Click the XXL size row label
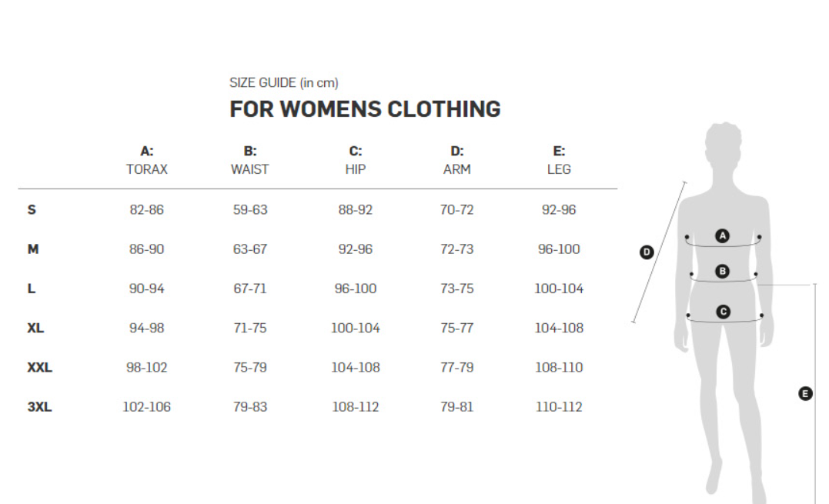Screen dimensions: 829x504 pos(40,367)
